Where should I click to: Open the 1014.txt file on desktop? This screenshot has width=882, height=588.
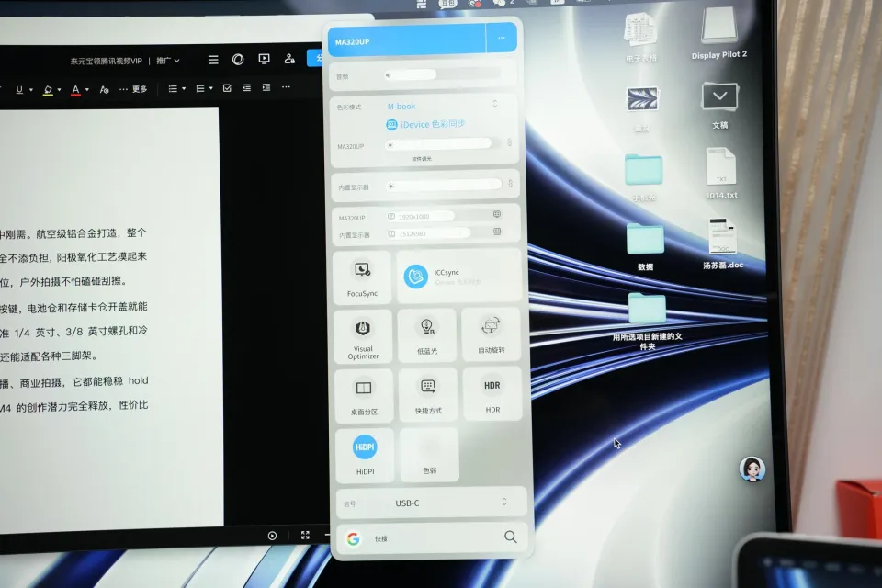click(x=720, y=175)
